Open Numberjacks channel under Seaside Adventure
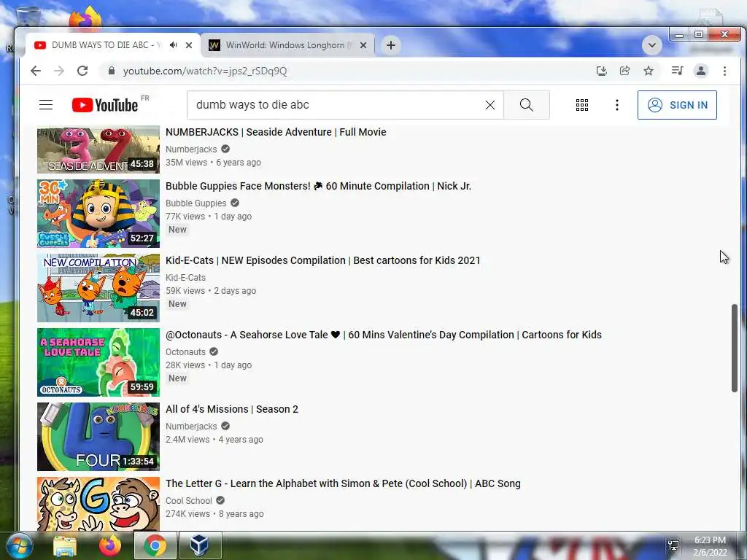Image resolution: width=747 pixels, height=560 pixels. pyautogui.click(x=191, y=149)
